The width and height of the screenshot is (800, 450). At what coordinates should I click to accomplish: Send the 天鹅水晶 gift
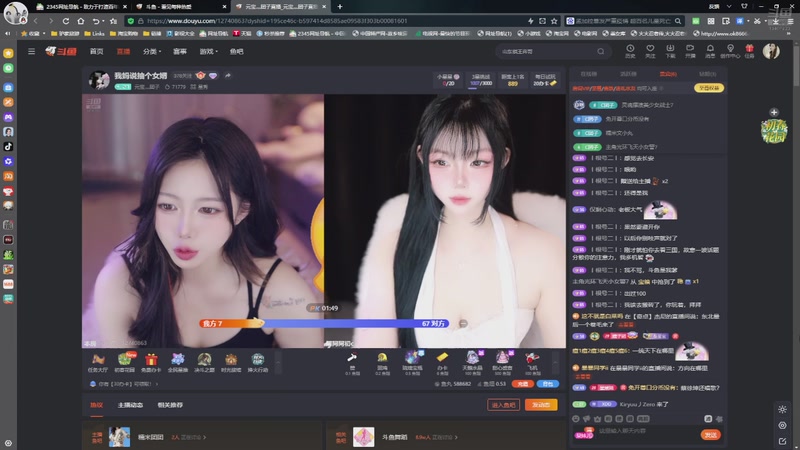[x=472, y=363]
